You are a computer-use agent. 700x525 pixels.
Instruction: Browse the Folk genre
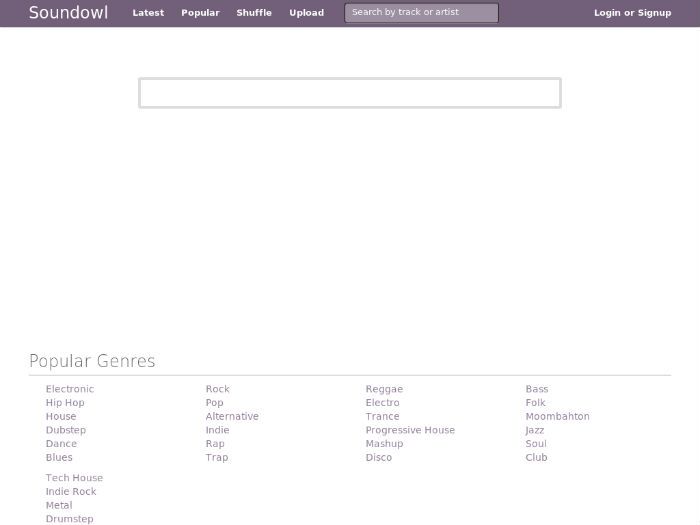[x=535, y=403]
